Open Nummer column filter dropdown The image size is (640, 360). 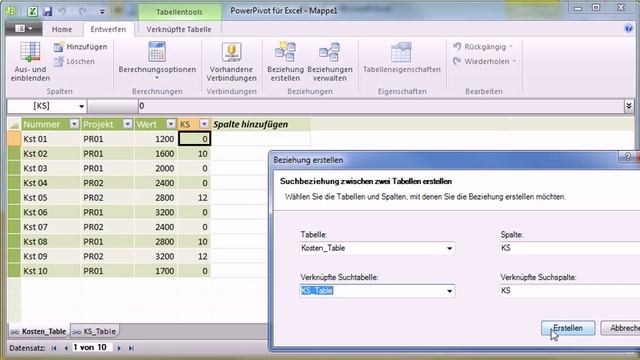[74, 124]
